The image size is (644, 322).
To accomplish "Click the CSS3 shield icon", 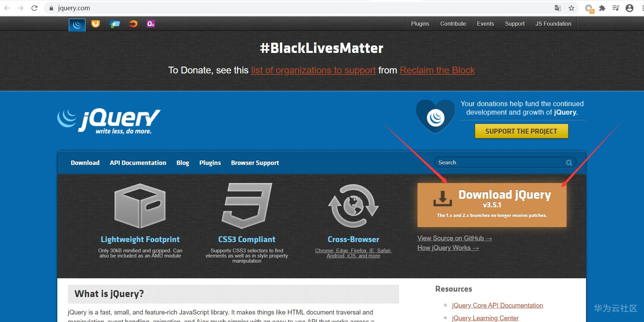I will point(247,206).
